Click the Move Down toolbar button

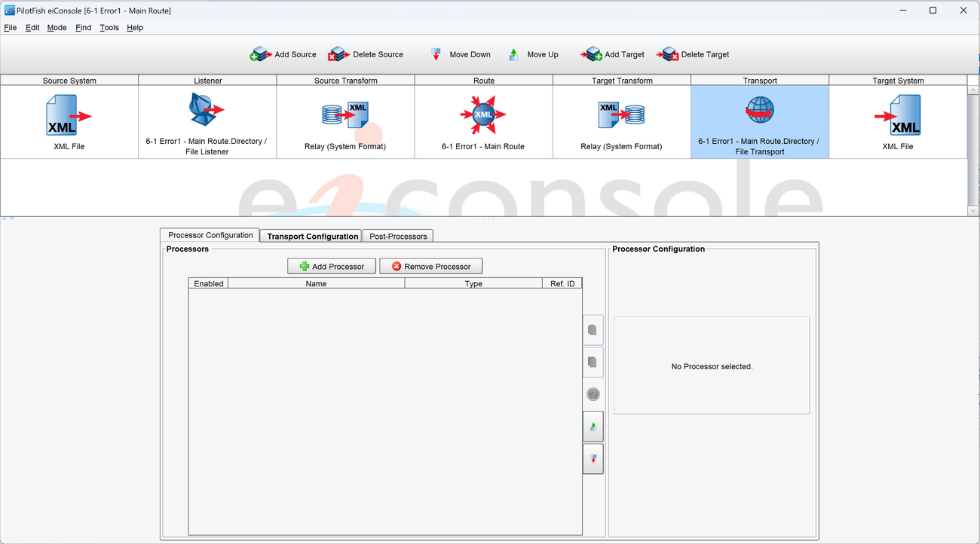point(460,54)
